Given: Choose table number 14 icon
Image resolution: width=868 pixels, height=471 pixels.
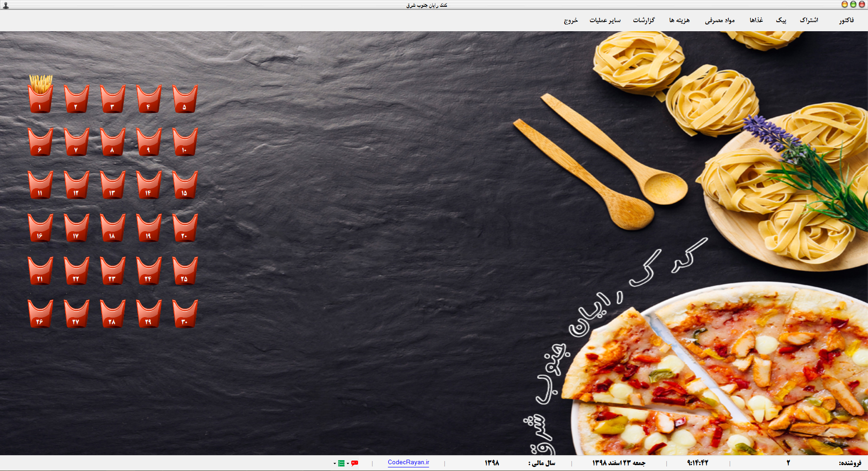Looking at the screenshot, I should (149, 185).
